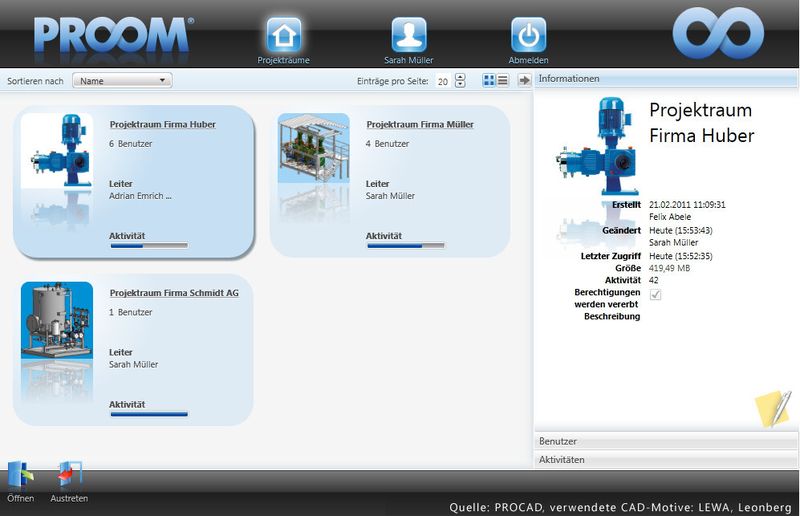
Task: Select the Firma Schmidt AG tank thumbnail
Action: 57,320
